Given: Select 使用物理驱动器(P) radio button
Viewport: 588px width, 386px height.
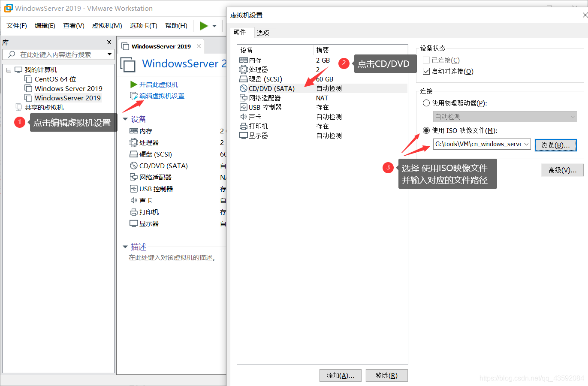Looking at the screenshot, I should pos(426,103).
